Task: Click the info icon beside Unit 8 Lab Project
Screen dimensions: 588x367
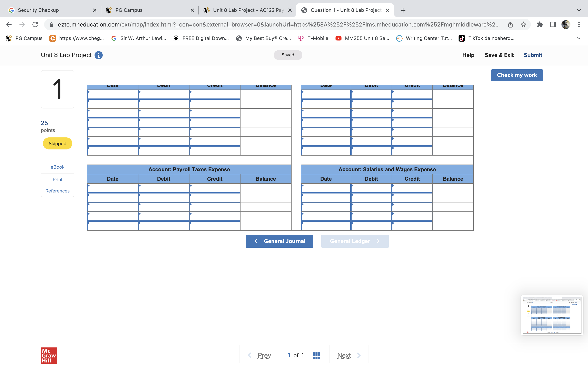Action: [x=98, y=55]
